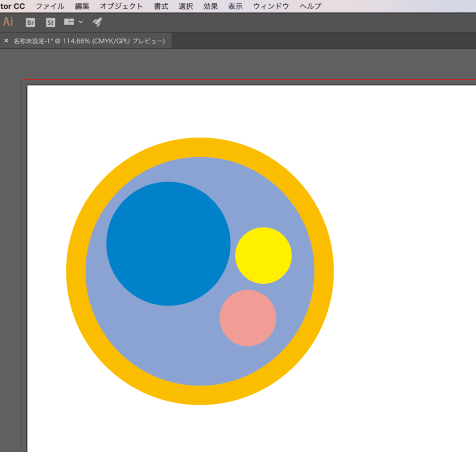
Task: Select the small yellow circle
Action: [x=263, y=255]
